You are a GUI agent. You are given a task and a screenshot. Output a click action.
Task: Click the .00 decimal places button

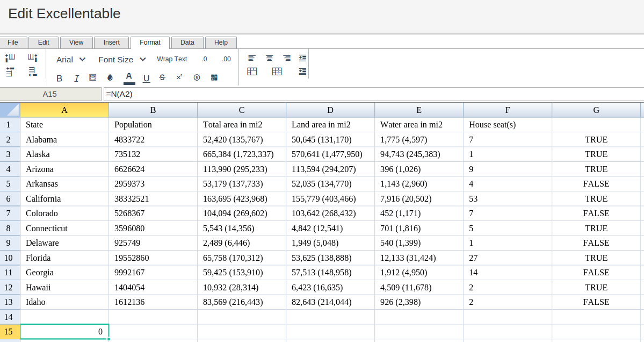click(x=226, y=59)
